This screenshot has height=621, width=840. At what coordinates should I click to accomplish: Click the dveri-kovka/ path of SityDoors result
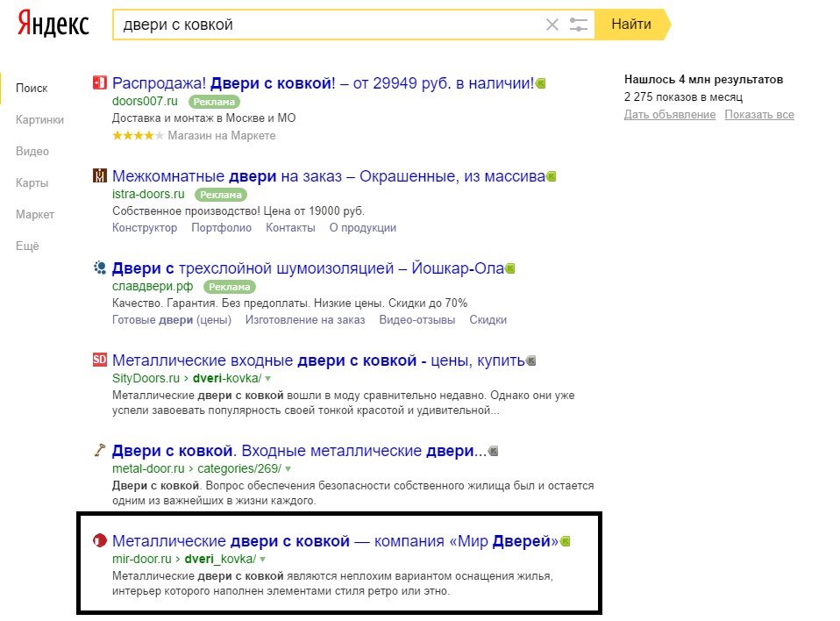(x=227, y=378)
